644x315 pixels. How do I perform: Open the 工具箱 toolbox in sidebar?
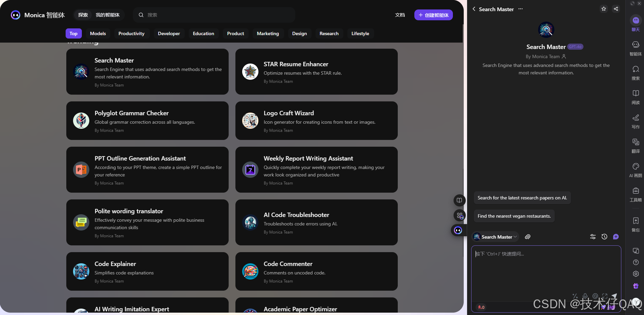click(636, 194)
